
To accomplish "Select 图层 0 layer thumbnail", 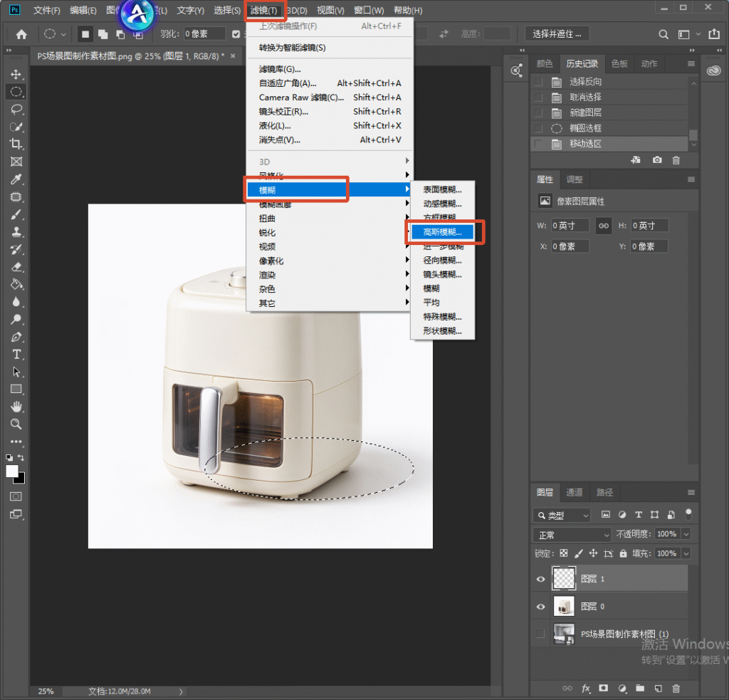I will click(564, 606).
